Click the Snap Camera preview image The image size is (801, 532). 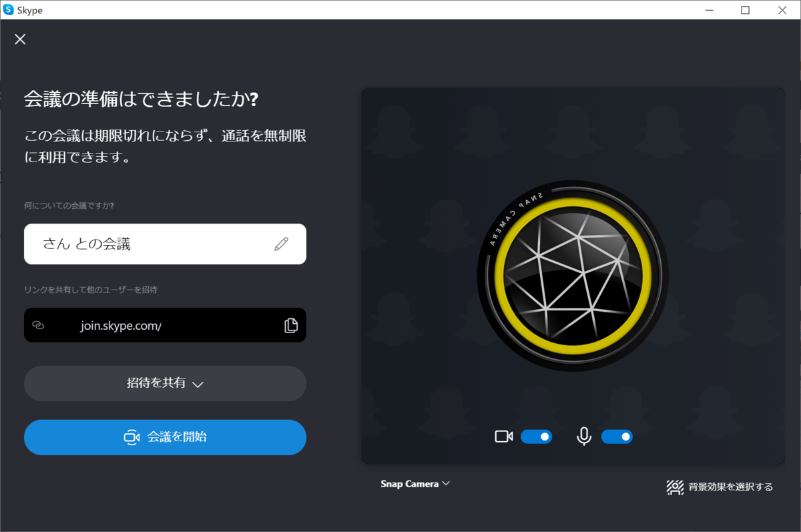(x=573, y=276)
